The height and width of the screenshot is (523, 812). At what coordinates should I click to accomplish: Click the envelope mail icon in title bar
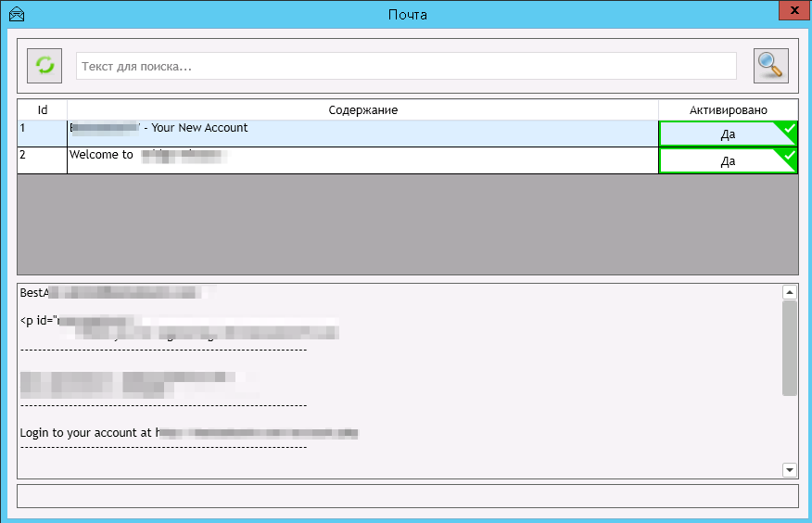point(17,14)
